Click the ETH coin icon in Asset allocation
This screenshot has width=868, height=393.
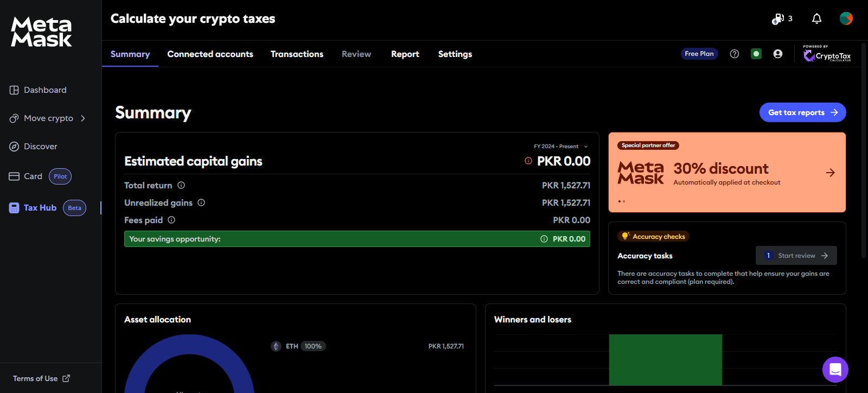[x=276, y=346]
